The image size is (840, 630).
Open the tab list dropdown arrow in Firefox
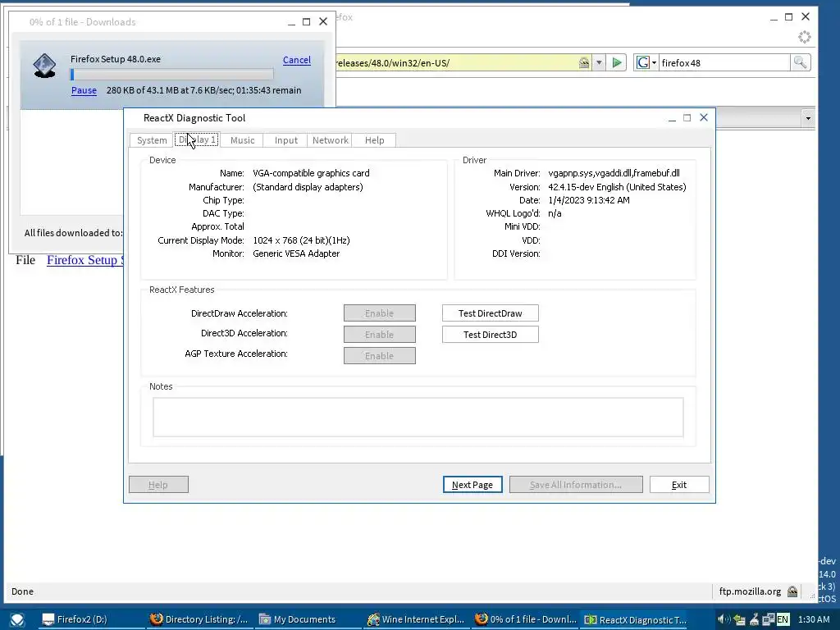tap(808, 118)
